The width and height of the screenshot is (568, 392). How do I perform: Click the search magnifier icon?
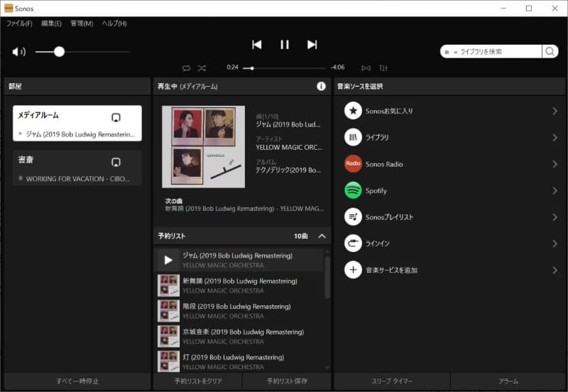(x=550, y=51)
